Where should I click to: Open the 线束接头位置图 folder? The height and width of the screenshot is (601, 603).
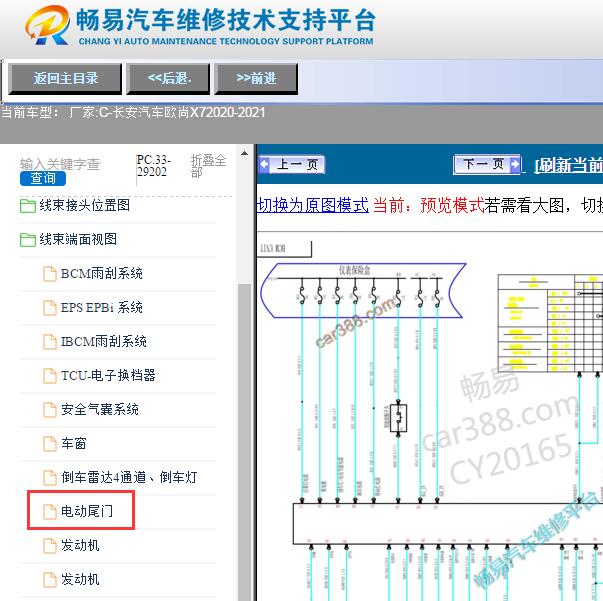(85, 205)
